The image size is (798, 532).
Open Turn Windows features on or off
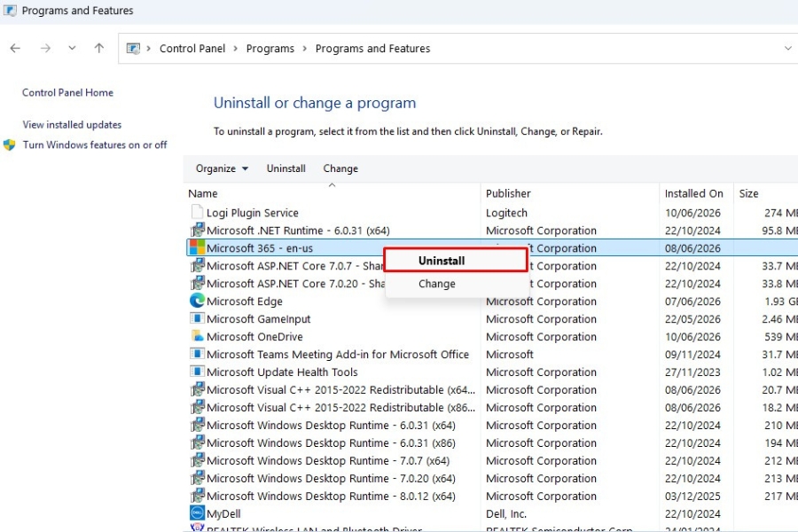95,145
